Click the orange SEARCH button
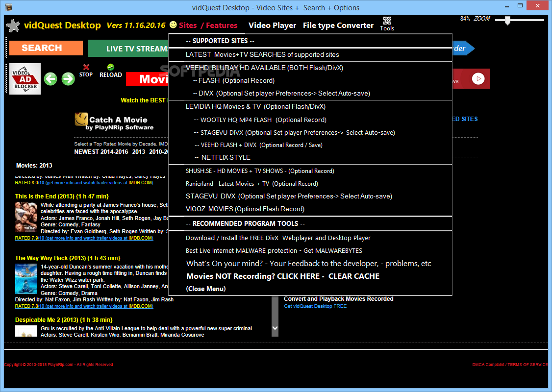The height and width of the screenshot is (392, 552). click(46, 48)
